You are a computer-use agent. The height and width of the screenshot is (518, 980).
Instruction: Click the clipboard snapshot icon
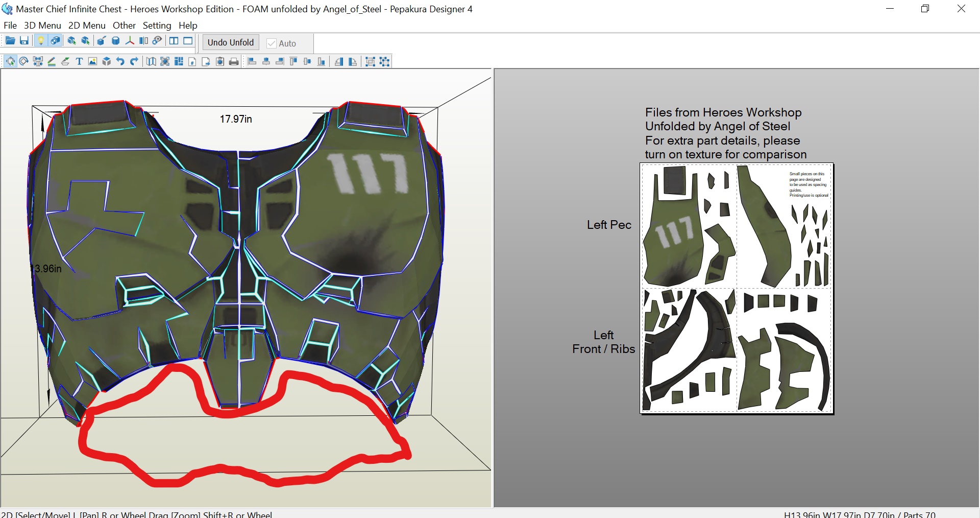[220, 61]
